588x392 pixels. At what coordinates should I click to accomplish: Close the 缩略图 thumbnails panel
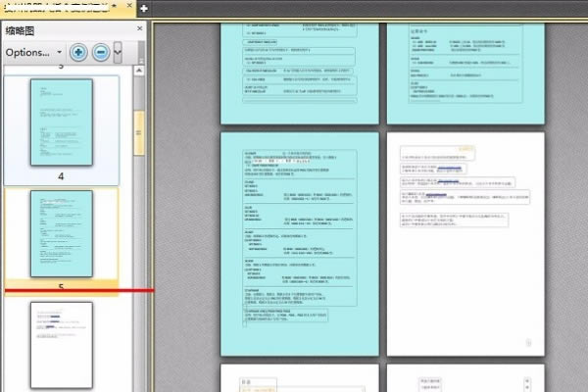[140, 28]
